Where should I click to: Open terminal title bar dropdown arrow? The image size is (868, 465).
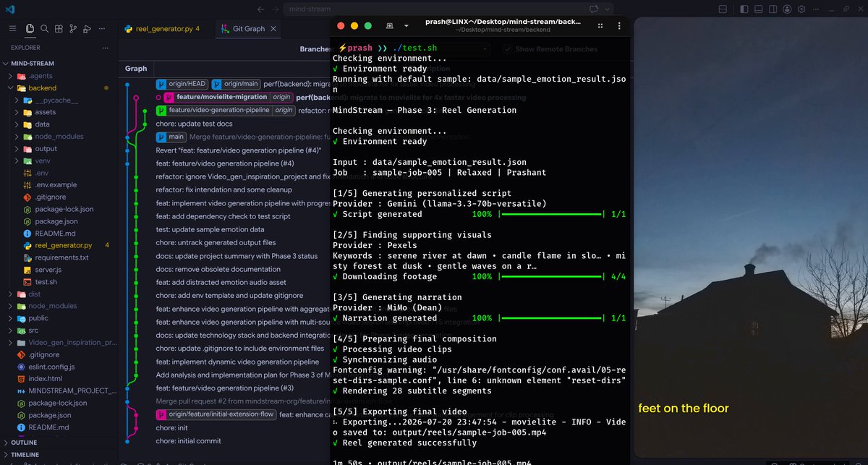click(x=407, y=25)
